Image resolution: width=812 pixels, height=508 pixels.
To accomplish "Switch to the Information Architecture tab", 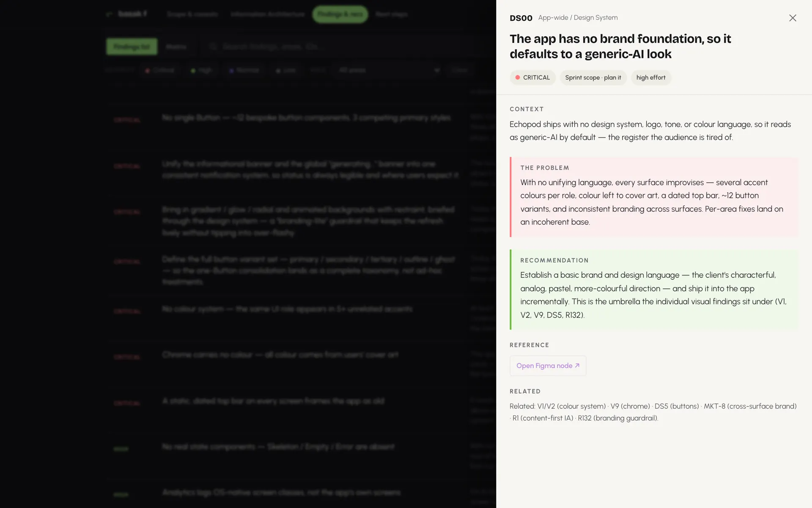I will coord(267,14).
